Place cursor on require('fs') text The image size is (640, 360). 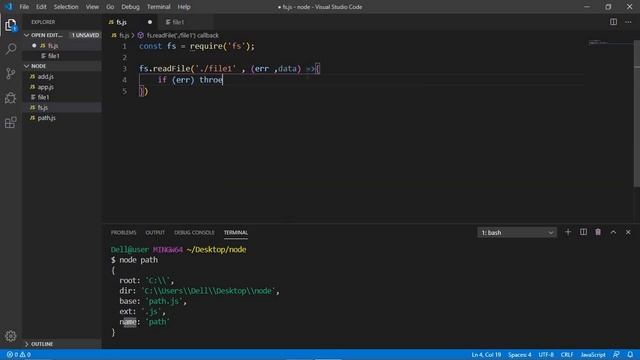(220, 46)
